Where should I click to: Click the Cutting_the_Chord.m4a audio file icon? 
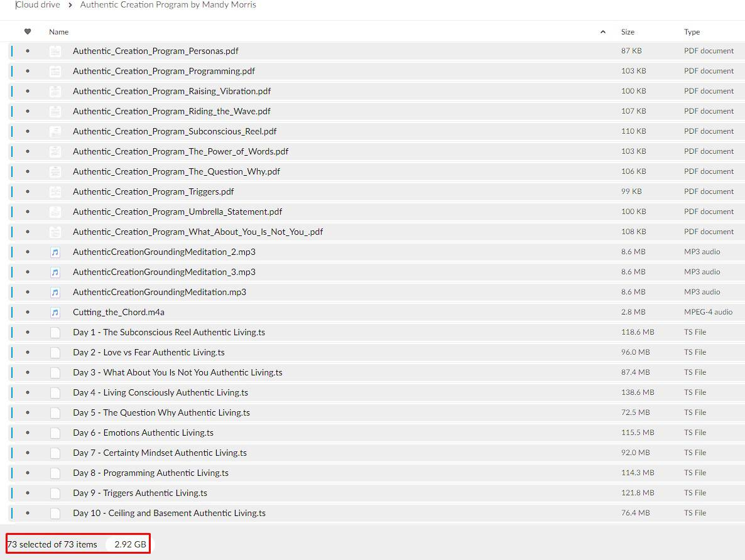(55, 313)
